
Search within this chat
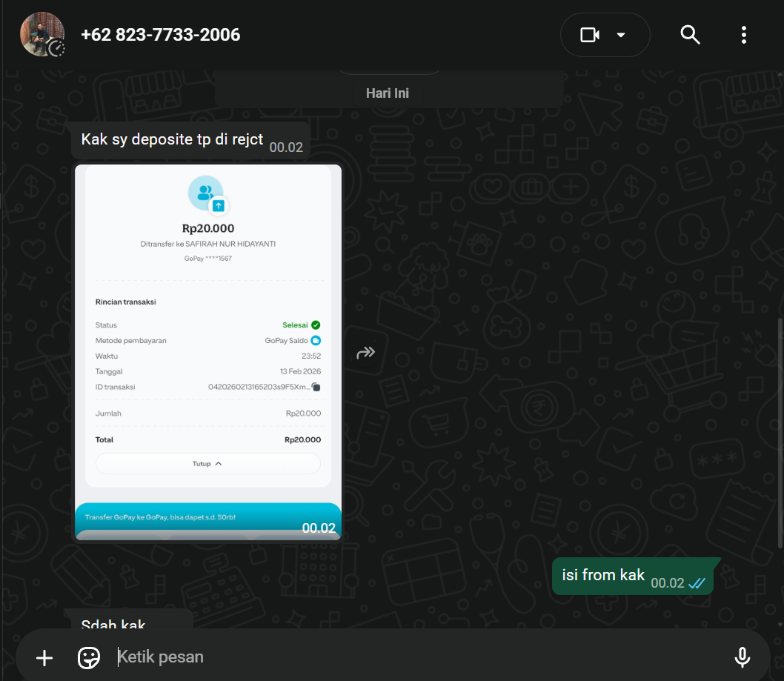(690, 35)
